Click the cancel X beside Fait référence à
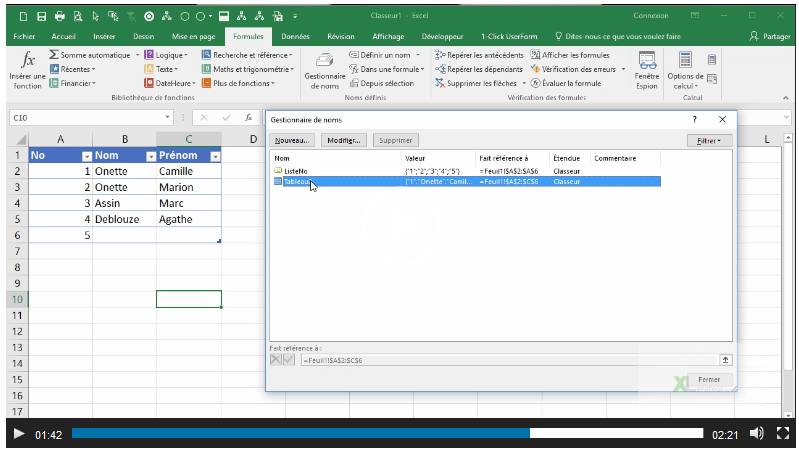Image resolution: width=799 pixels, height=454 pixels. pyautogui.click(x=276, y=360)
